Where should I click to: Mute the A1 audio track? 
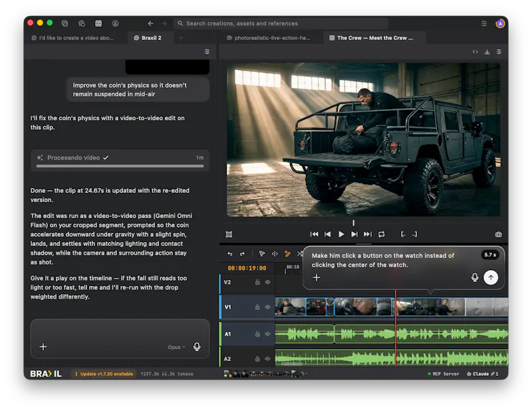[268, 334]
